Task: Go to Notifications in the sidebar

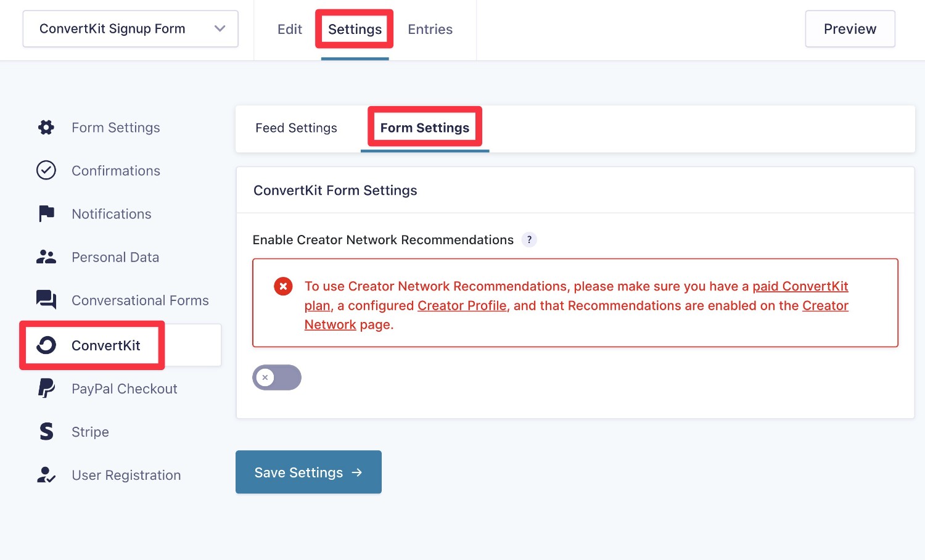Action: point(112,214)
